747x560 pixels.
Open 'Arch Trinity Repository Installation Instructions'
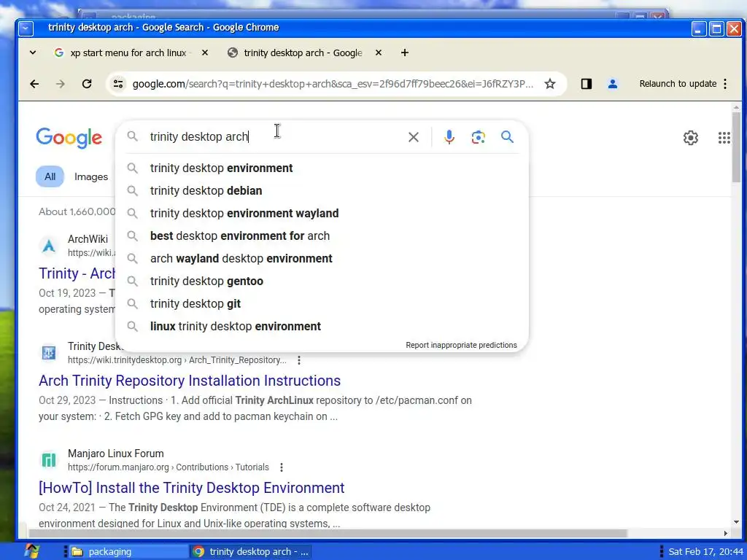click(190, 381)
